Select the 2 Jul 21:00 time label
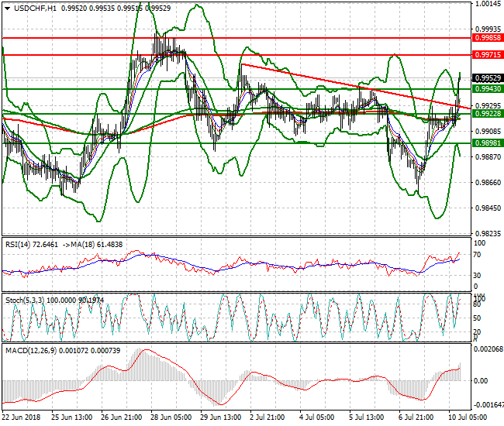The width and height of the screenshot is (504, 426). (267, 417)
